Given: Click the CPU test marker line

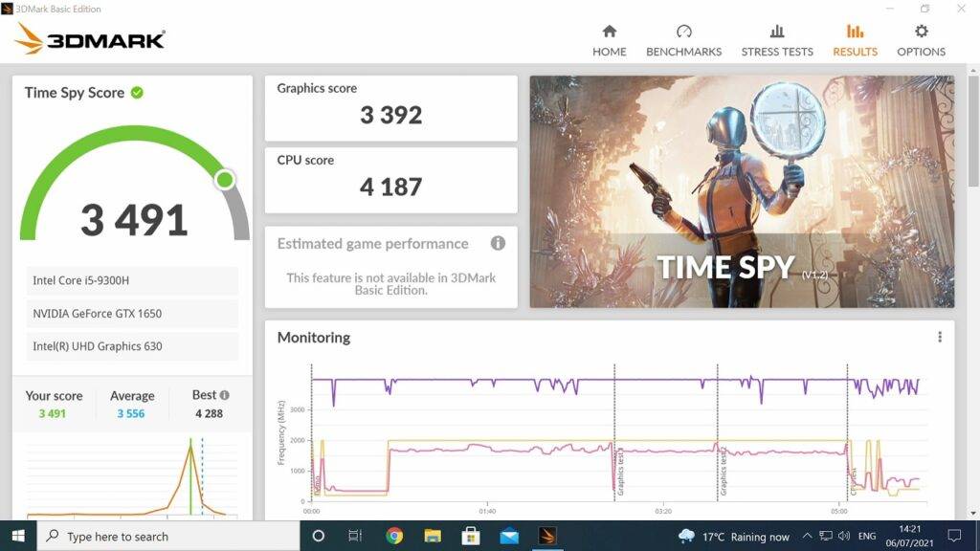Looking at the screenshot, I should coord(848,432).
